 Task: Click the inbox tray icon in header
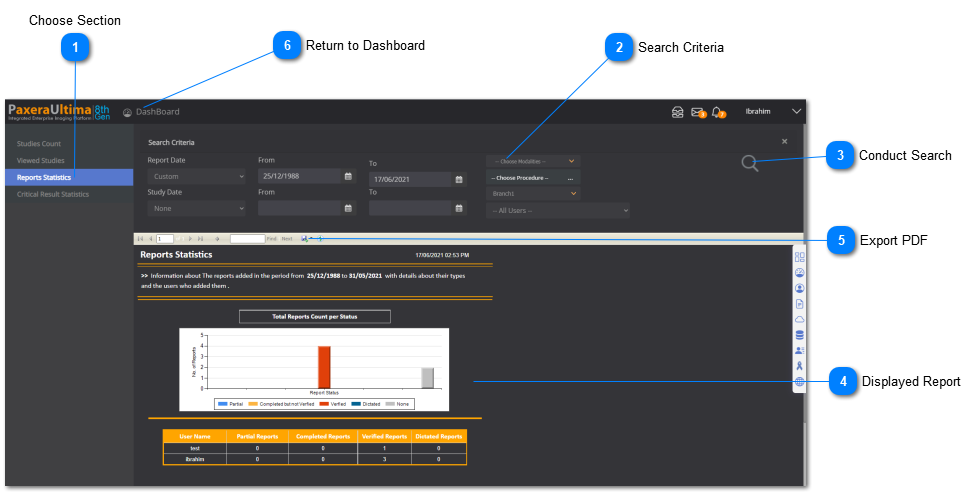[x=677, y=112]
